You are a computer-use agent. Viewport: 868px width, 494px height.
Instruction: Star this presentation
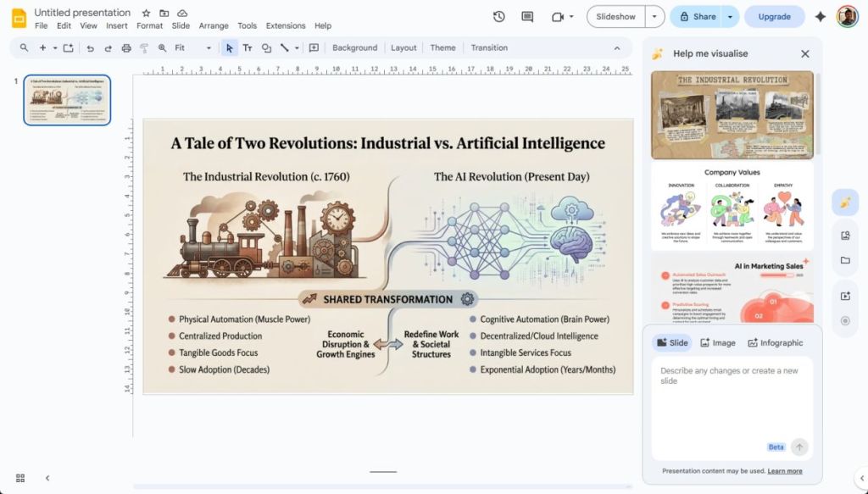coord(145,12)
